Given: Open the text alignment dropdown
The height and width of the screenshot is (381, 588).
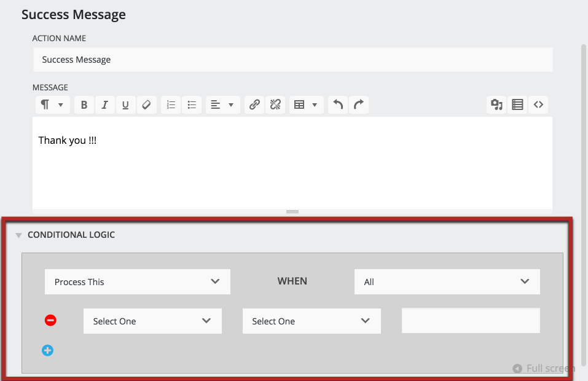Looking at the screenshot, I should tap(222, 105).
